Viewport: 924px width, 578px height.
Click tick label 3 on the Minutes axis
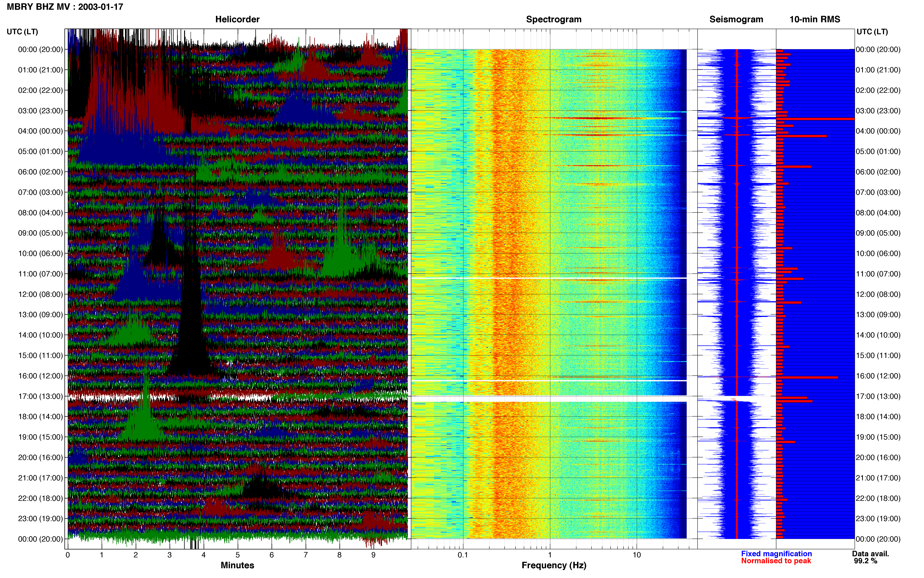click(170, 555)
